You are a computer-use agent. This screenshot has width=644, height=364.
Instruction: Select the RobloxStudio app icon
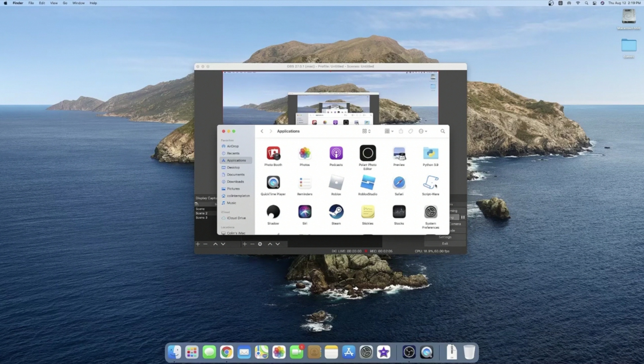point(368,183)
